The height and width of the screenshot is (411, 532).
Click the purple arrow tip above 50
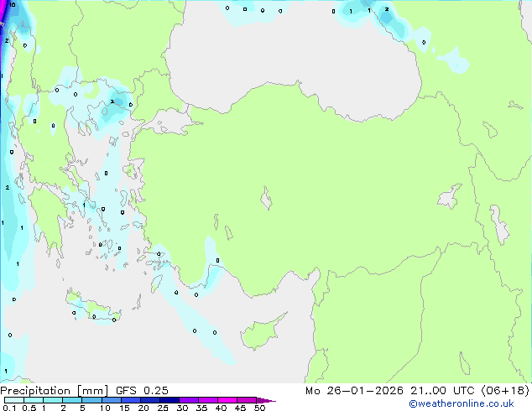[x=266, y=400]
